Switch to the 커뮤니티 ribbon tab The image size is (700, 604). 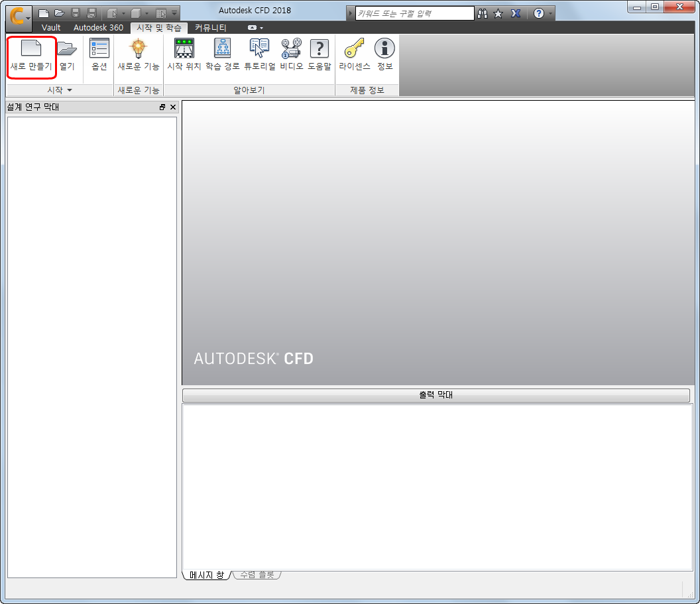click(x=211, y=28)
